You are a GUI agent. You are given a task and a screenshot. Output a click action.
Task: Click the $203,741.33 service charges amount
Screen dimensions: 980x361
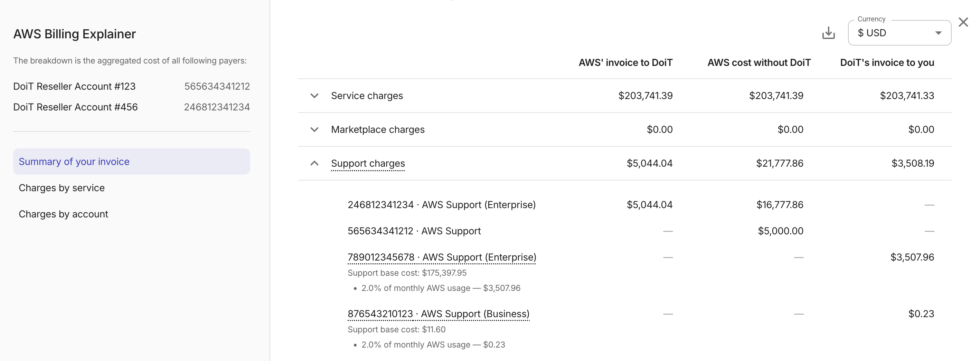[x=907, y=96]
